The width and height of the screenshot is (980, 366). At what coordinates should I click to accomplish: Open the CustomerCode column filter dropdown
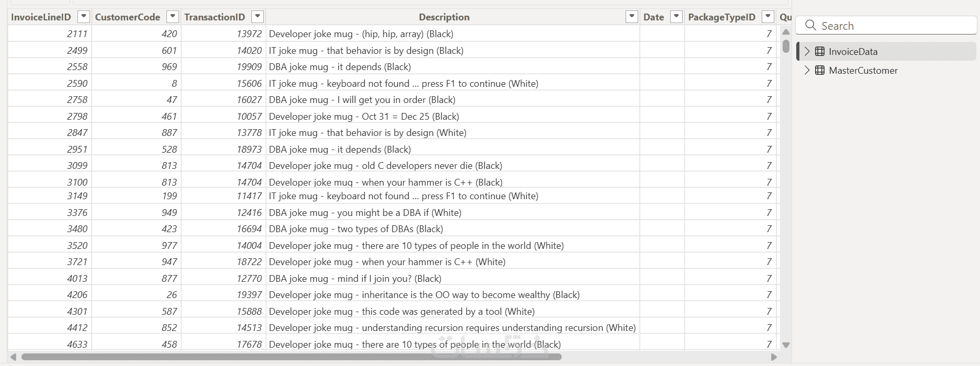pos(172,17)
